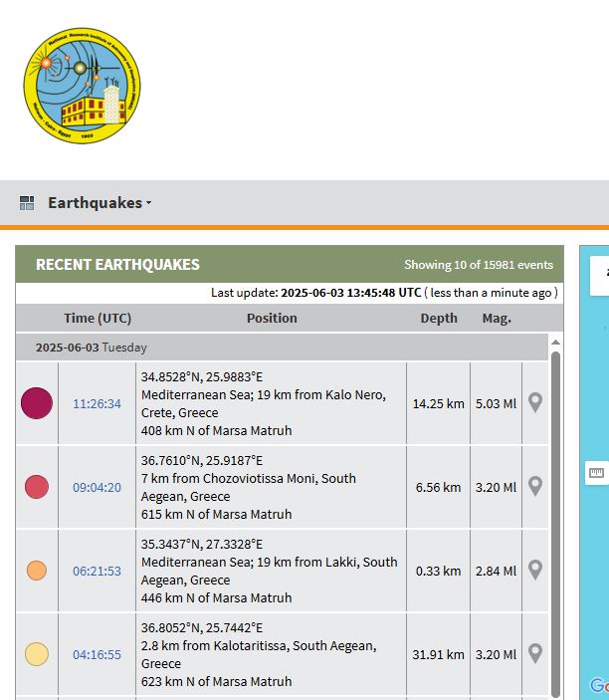This screenshot has width=609, height=700.
Task: Click the map pin for the 11:26:34 earthquake
Action: tap(535, 403)
